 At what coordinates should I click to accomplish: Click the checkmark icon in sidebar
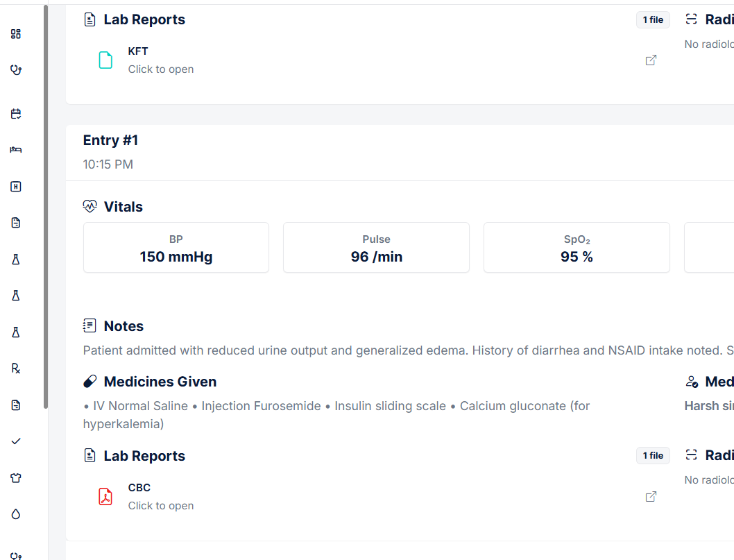16,441
